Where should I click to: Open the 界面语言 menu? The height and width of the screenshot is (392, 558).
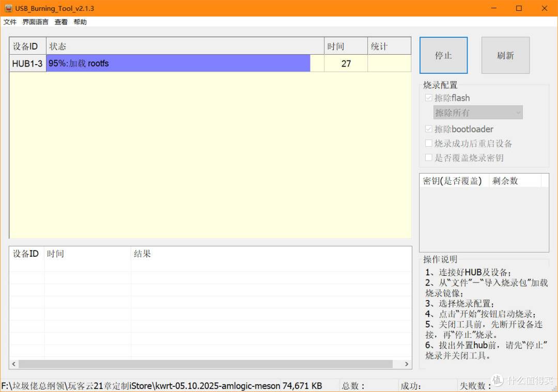tap(35, 22)
